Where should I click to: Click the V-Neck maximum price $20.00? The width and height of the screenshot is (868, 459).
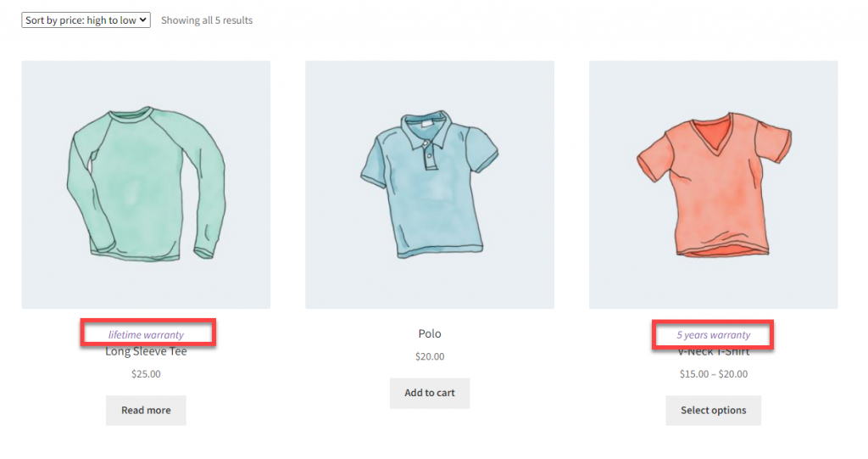[733, 374]
